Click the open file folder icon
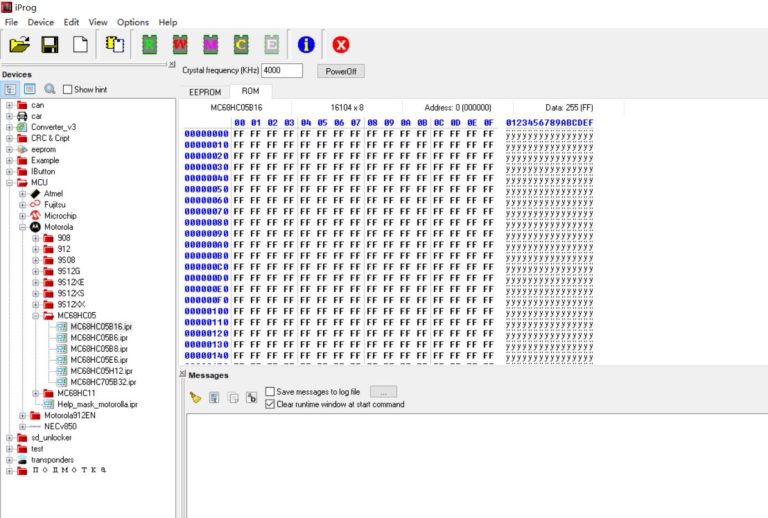 [19, 45]
